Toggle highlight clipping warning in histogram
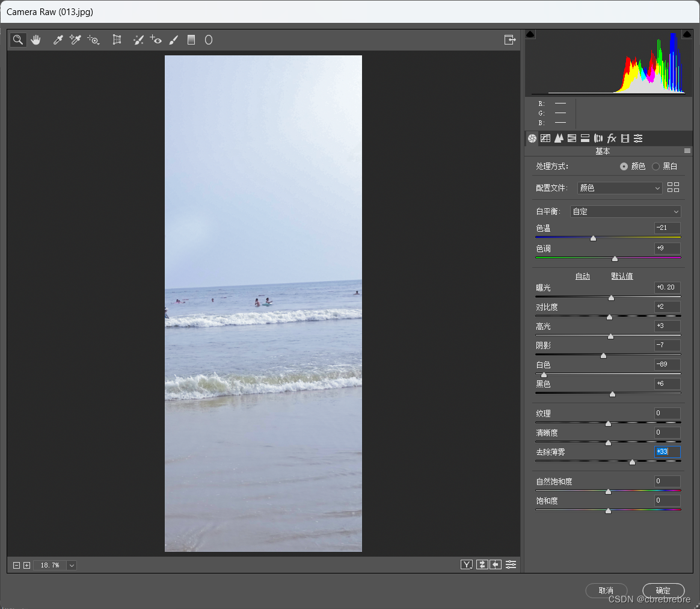Image resolution: width=700 pixels, height=609 pixels. point(687,34)
